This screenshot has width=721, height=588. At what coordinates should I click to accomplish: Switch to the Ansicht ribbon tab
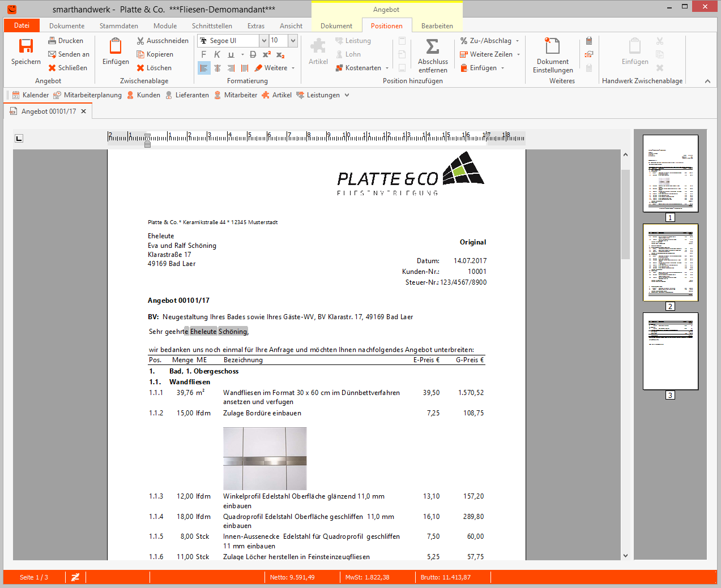tap(291, 26)
